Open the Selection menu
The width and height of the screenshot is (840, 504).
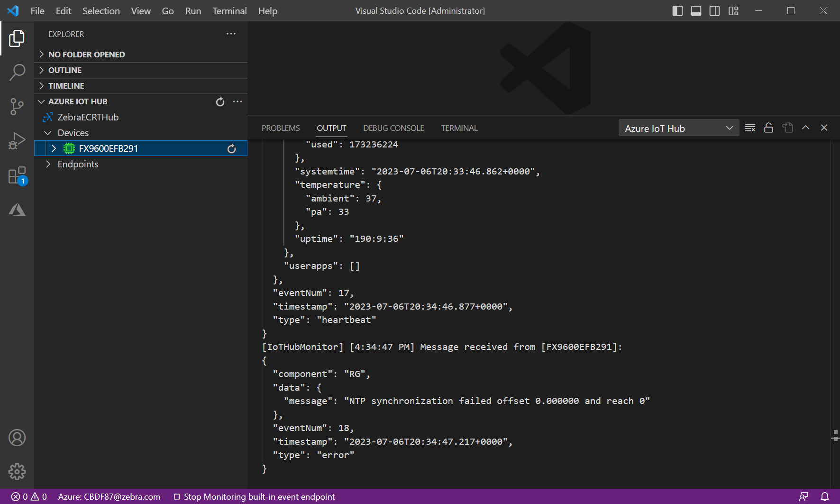[101, 11]
